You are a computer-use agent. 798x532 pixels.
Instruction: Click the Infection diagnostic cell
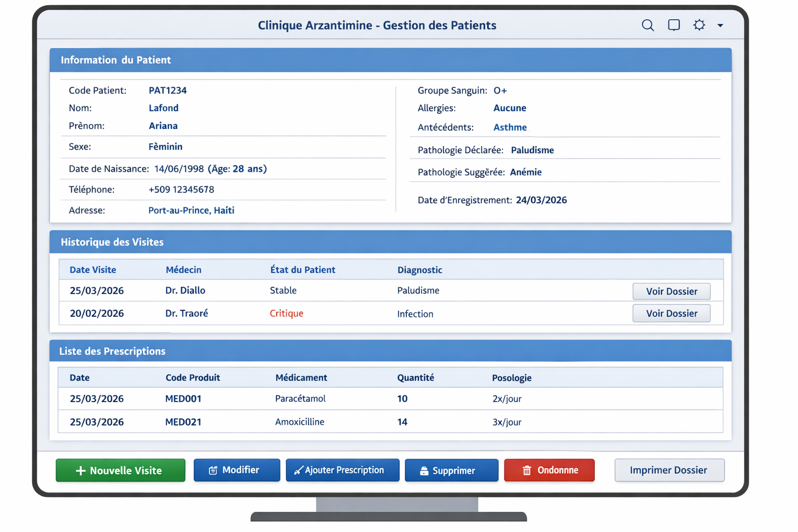pos(415,314)
